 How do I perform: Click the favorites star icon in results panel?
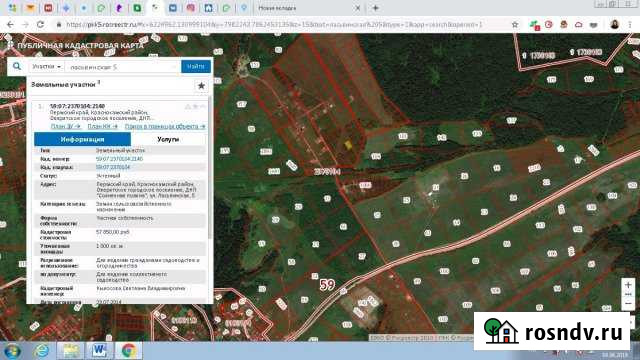(201, 86)
